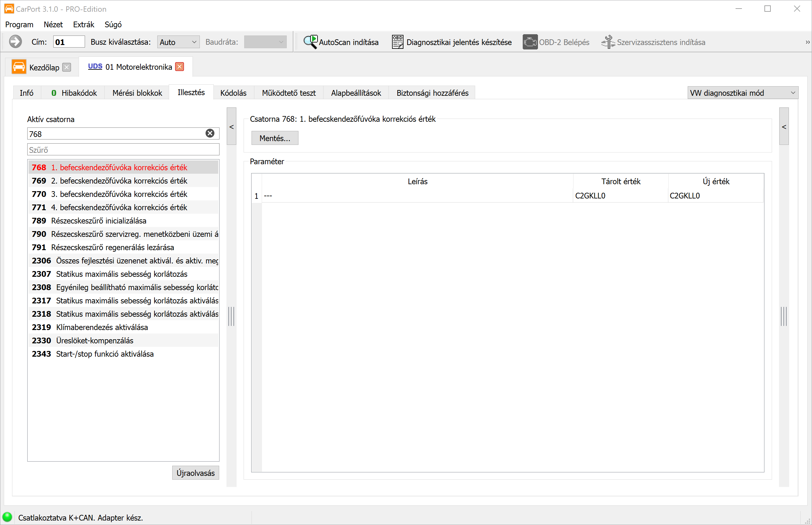This screenshot has width=812, height=525.
Task: Click the Mentés... button
Action: [x=275, y=138]
